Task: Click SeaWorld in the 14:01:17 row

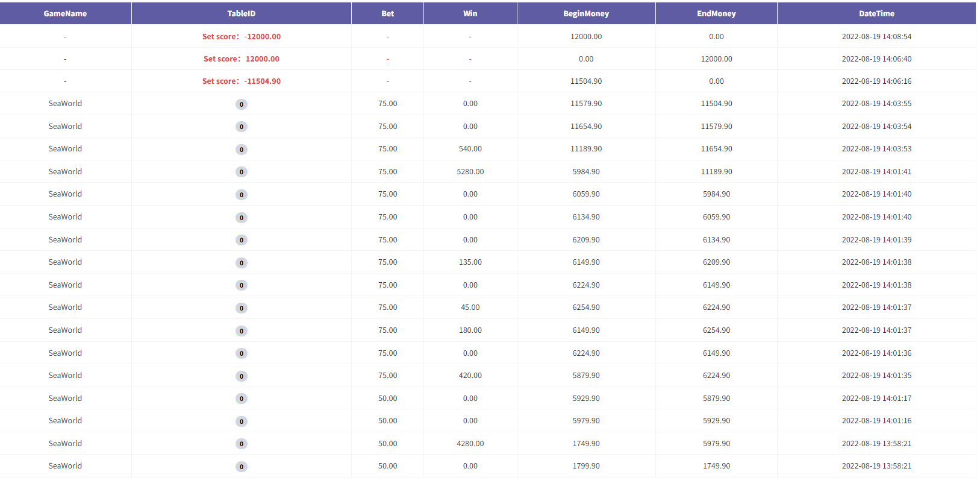Action: [x=65, y=398]
